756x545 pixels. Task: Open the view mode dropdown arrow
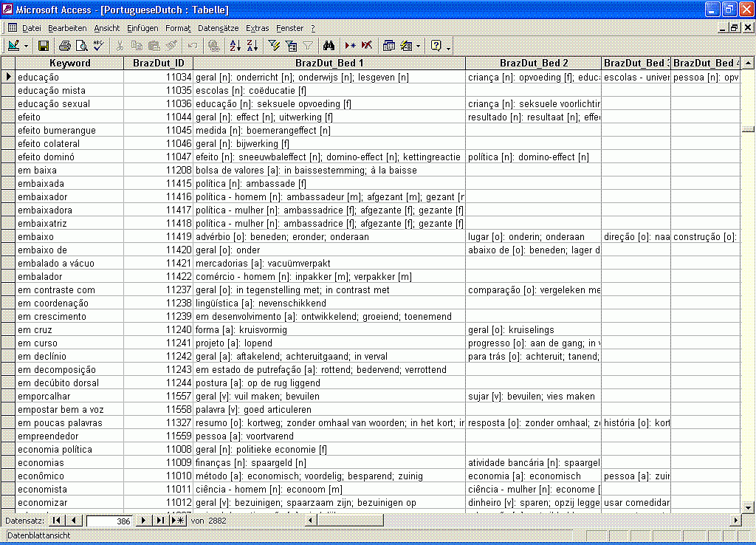tap(26, 46)
